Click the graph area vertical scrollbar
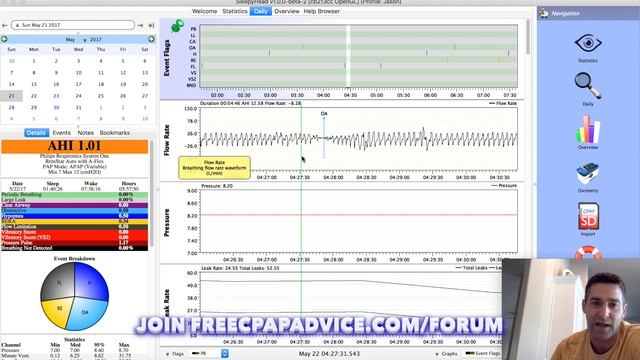The width and height of the screenshot is (640, 360). click(x=528, y=37)
